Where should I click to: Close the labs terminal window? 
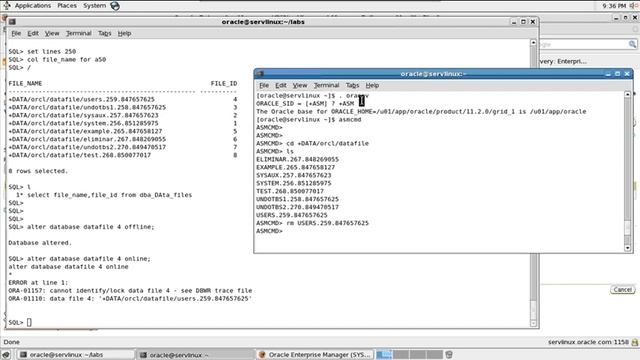(533, 22)
